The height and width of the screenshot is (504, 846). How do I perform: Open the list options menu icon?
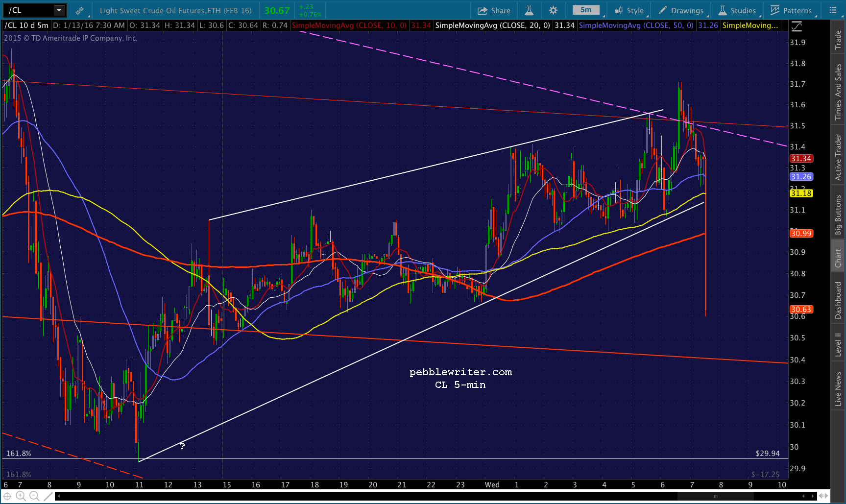[x=833, y=10]
